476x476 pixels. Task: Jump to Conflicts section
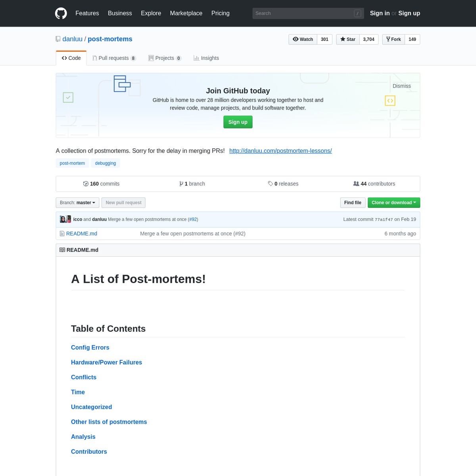84,377
